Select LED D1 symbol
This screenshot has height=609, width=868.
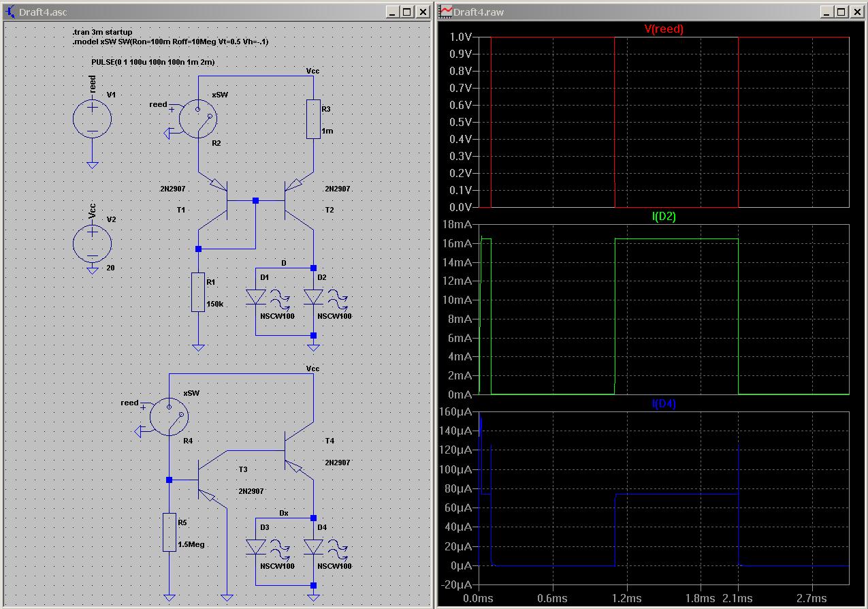pos(256,297)
